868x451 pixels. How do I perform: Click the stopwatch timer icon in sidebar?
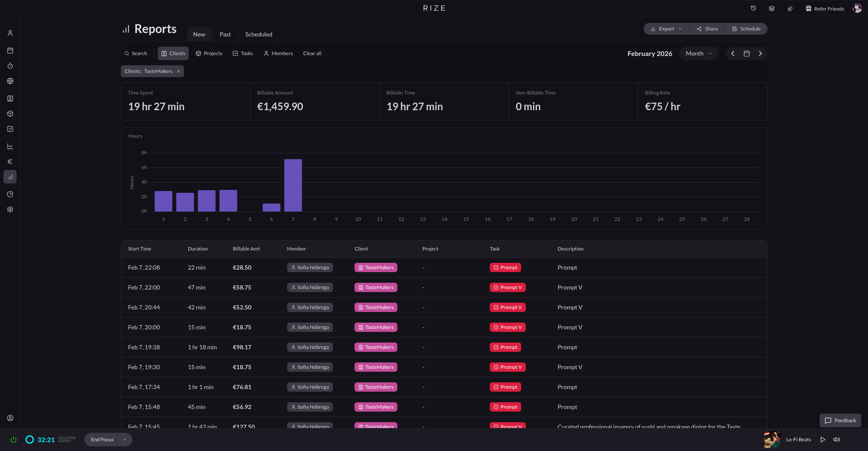(x=10, y=66)
